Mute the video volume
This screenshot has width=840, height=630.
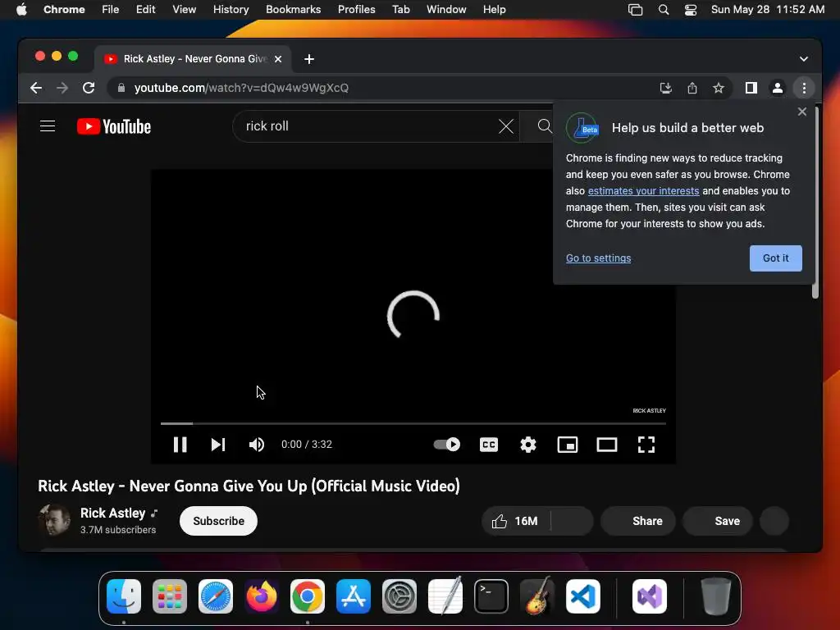point(257,445)
